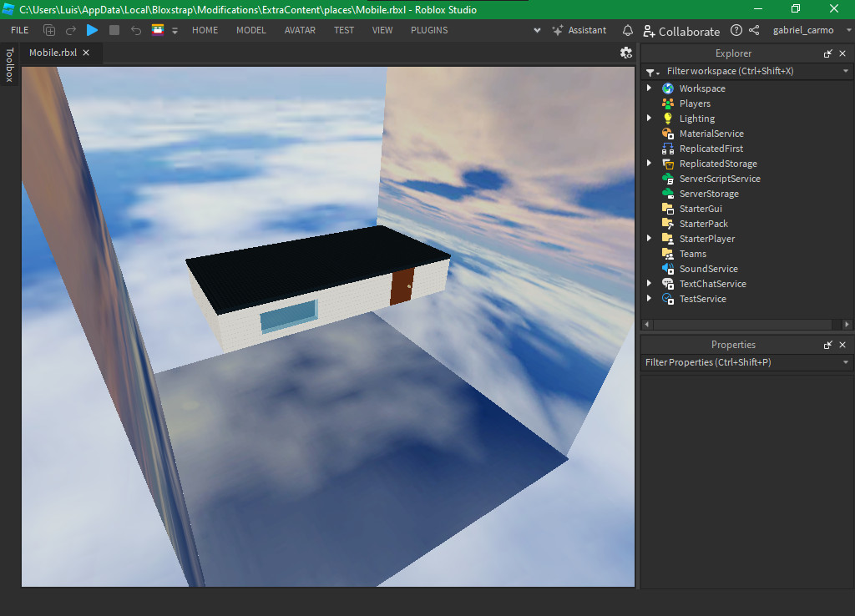Expand the Workspace tree node

649,88
